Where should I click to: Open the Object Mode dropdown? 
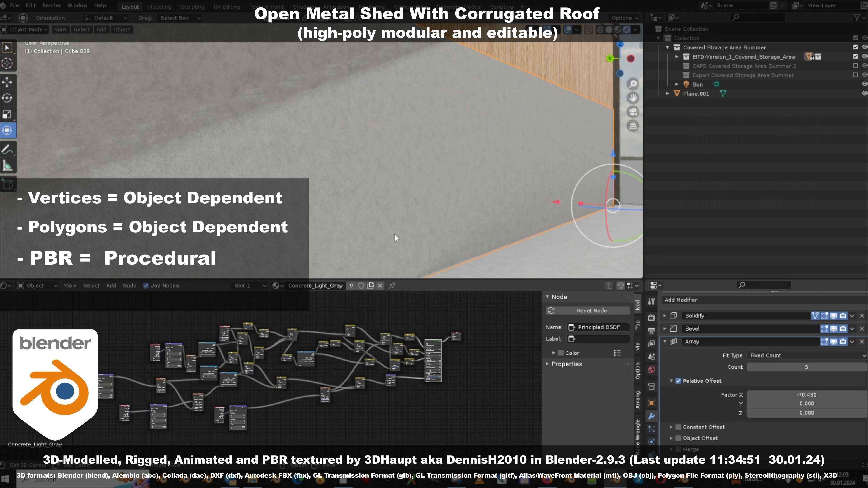(x=25, y=30)
